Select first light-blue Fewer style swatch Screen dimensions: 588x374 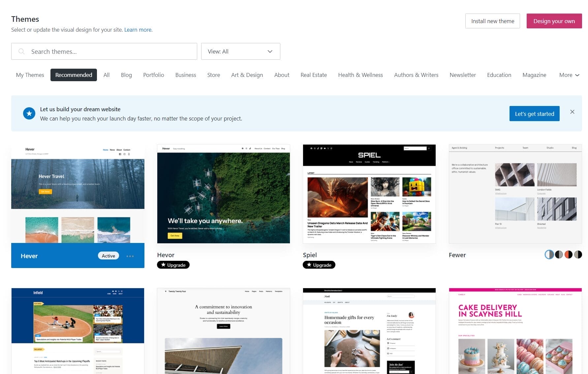click(549, 255)
